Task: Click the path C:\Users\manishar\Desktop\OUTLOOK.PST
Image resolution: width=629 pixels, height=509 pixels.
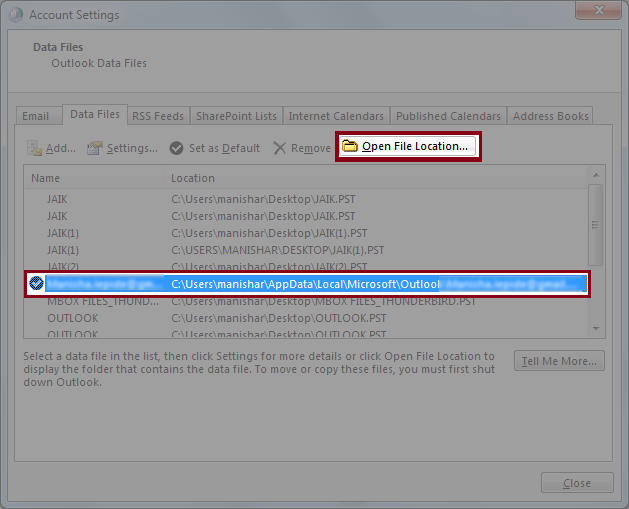Action: (x=279, y=318)
